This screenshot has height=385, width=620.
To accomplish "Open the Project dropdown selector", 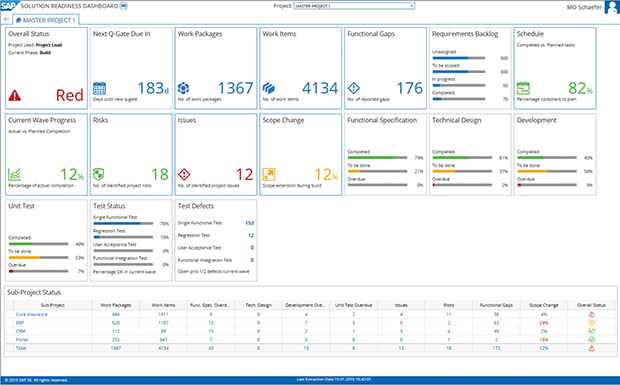I will pyautogui.click(x=354, y=6).
